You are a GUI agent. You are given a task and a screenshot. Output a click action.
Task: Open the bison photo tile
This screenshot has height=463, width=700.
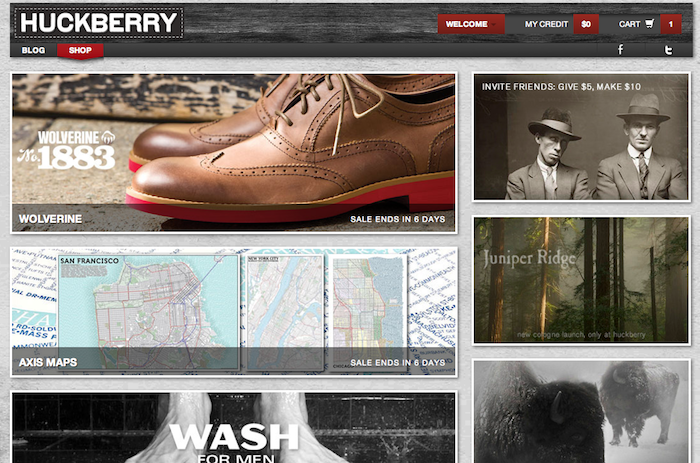(x=581, y=412)
